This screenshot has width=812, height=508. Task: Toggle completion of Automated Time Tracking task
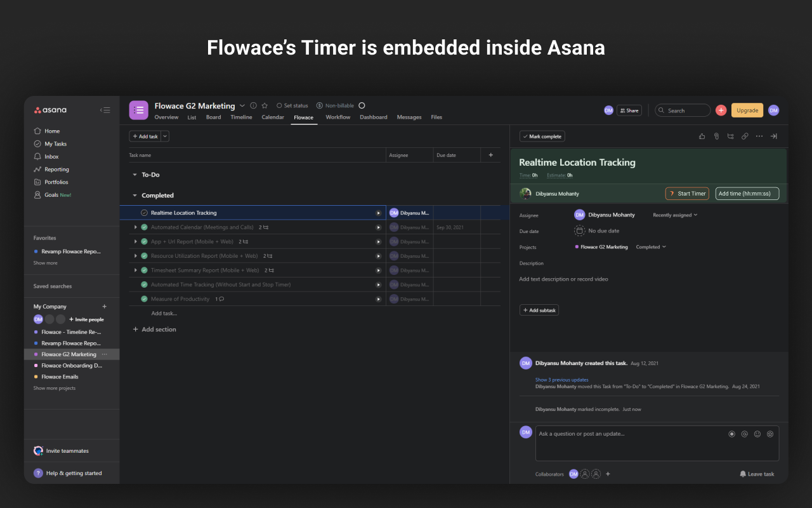pos(144,284)
